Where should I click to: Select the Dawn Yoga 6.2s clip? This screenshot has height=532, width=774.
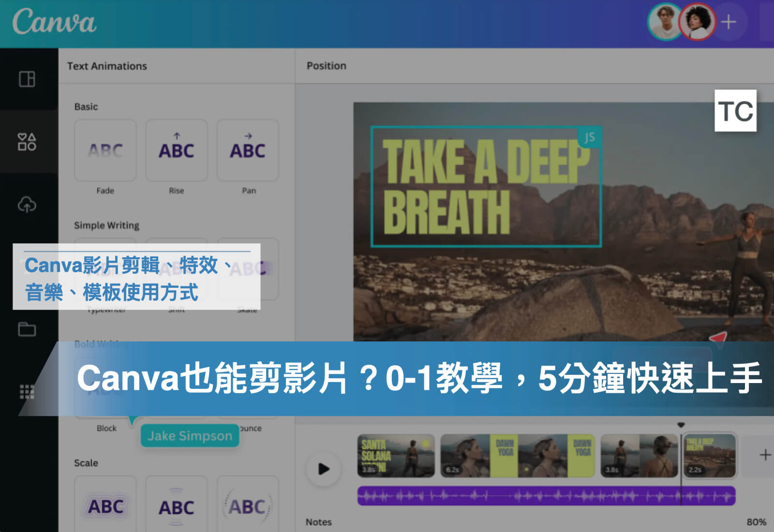(x=518, y=456)
